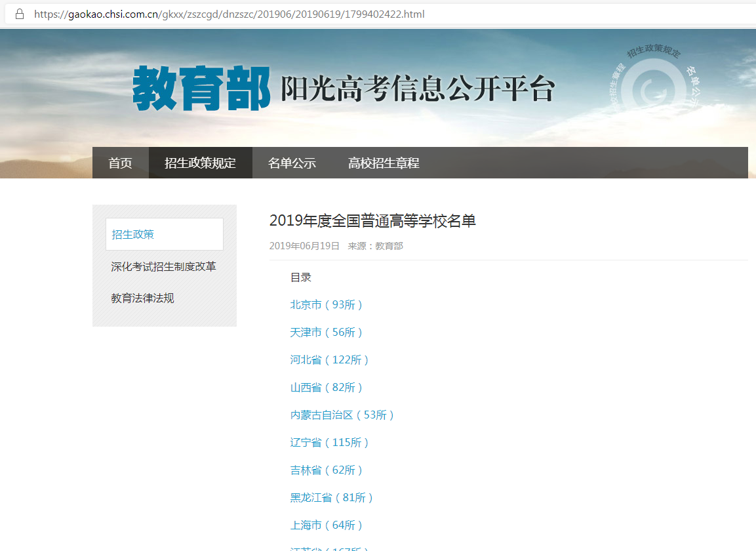The height and width of the screenshot is (551, 756).
Task: Open the 吉林省（62所）link
Action: (327, 470)
